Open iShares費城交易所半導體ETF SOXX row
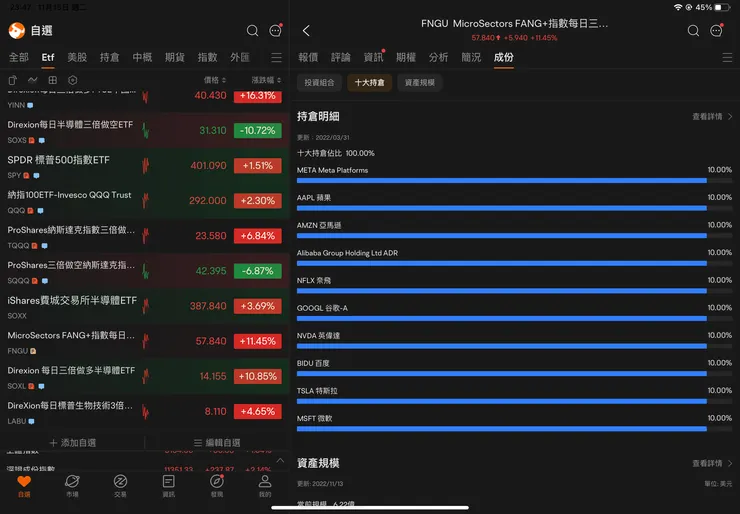 click(144, 306)
